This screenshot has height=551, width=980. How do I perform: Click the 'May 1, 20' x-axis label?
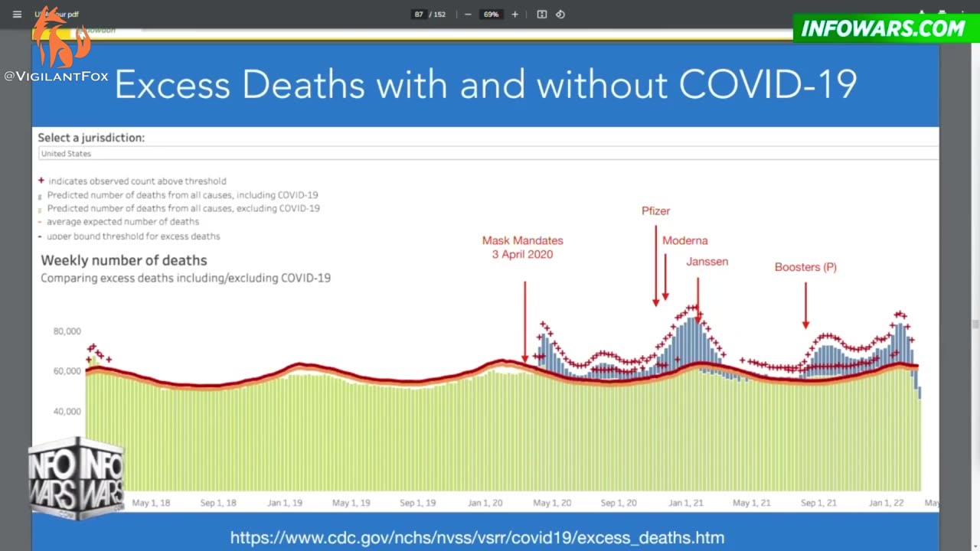click(552, 503)
